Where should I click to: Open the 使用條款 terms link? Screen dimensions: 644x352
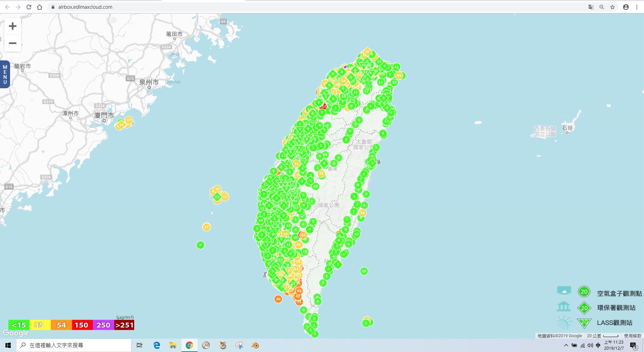pyautogui.click(x=633, y=336)
